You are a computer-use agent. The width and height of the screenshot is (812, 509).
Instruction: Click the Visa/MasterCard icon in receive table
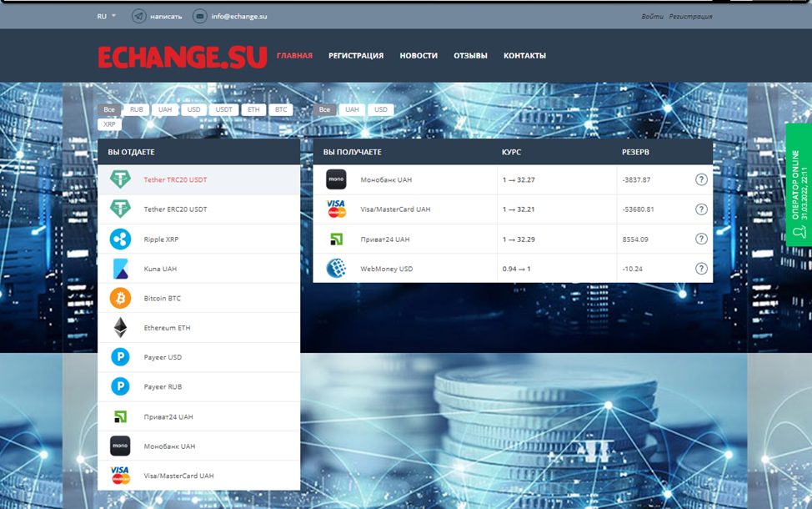[x=336, y=209]
